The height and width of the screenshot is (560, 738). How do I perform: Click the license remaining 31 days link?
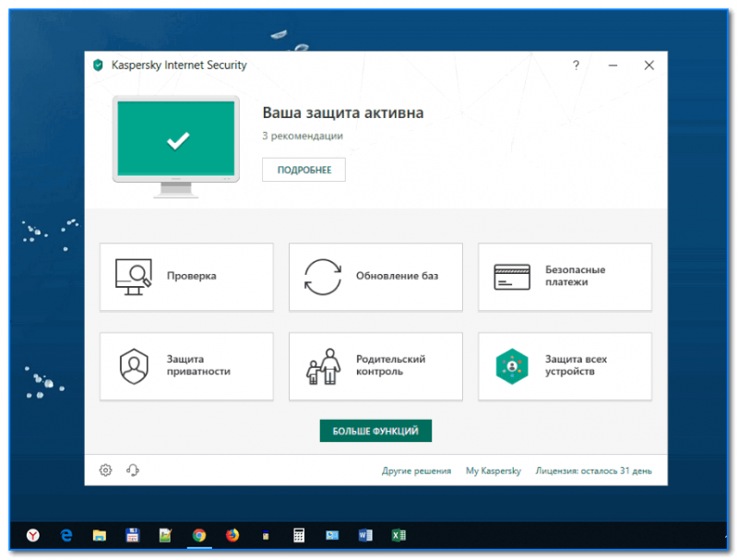[593, 471]
